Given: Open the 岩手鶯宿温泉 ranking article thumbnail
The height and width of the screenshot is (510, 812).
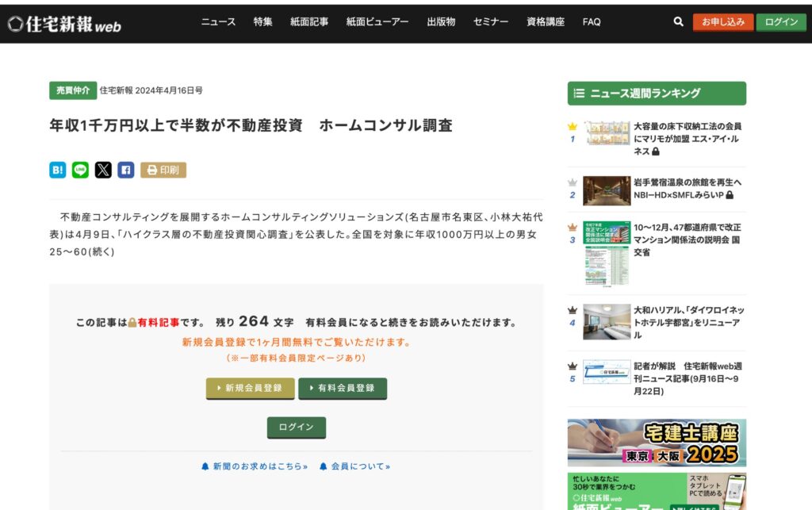Looking at the screenshot, I should click(607, 190).
